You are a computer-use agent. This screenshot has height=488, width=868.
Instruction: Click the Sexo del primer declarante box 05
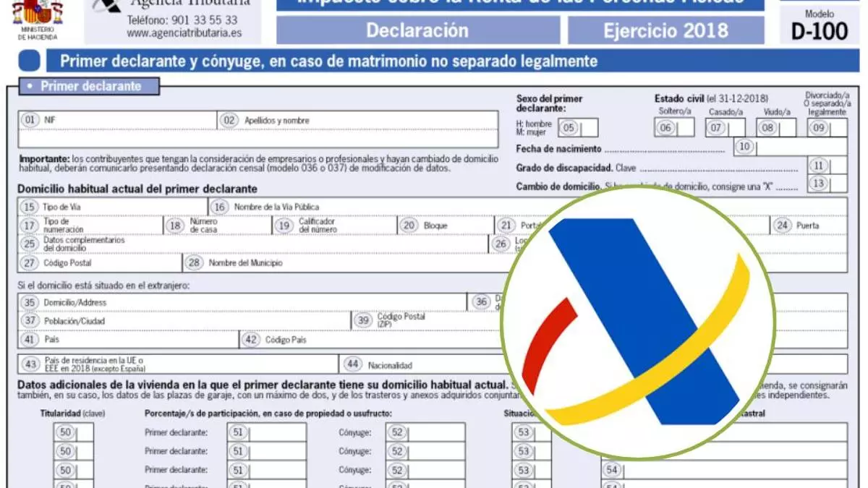coord(588,128)
